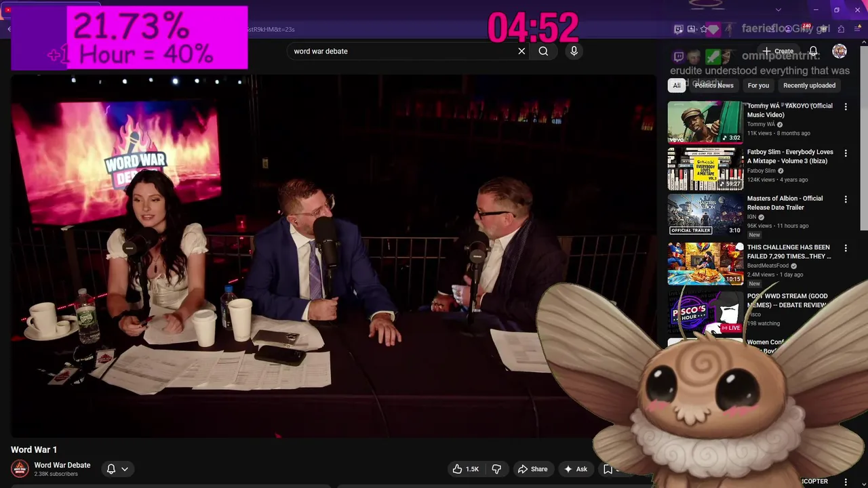This screenshot has width=868, height=488.
Task: Open the BeardMeatsFood challenge video thumbnail
Action: pyautogui.click(x=705, y=264)
